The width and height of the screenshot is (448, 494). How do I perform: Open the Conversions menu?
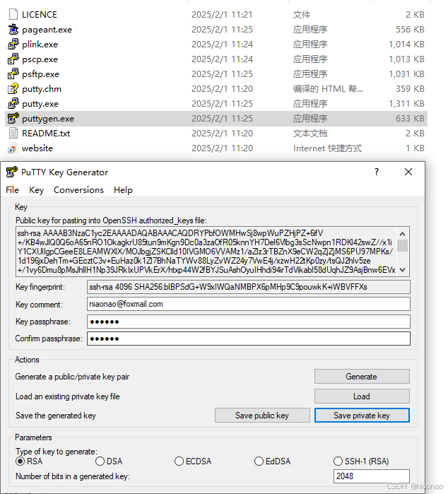[x=78, y=190]
